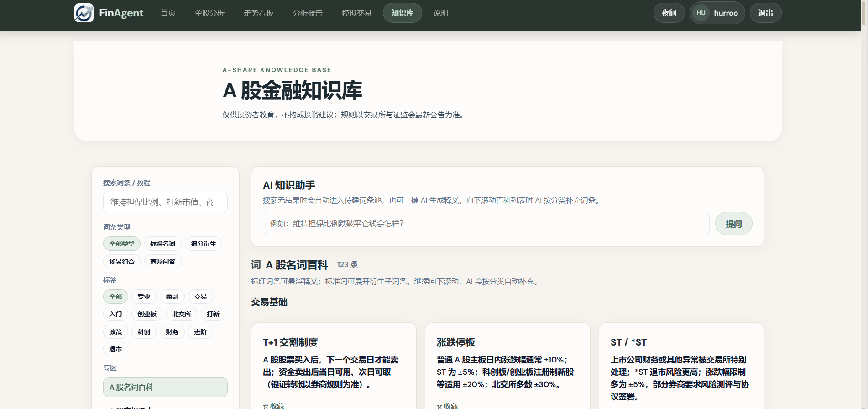
Task: Filter by 场景组合 type chip
Action: tap(122, 262)
